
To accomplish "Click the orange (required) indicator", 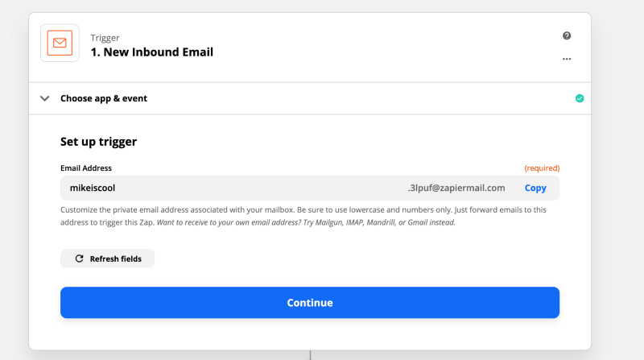I will pyautogui.click(x=542, y=168).
